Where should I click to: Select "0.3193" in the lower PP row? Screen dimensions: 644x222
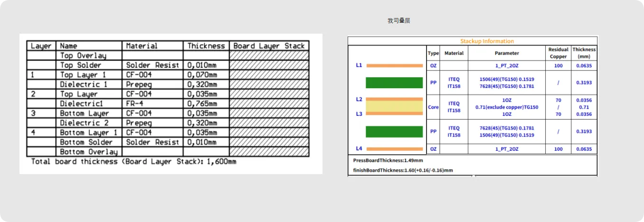(x=584, y=131)
